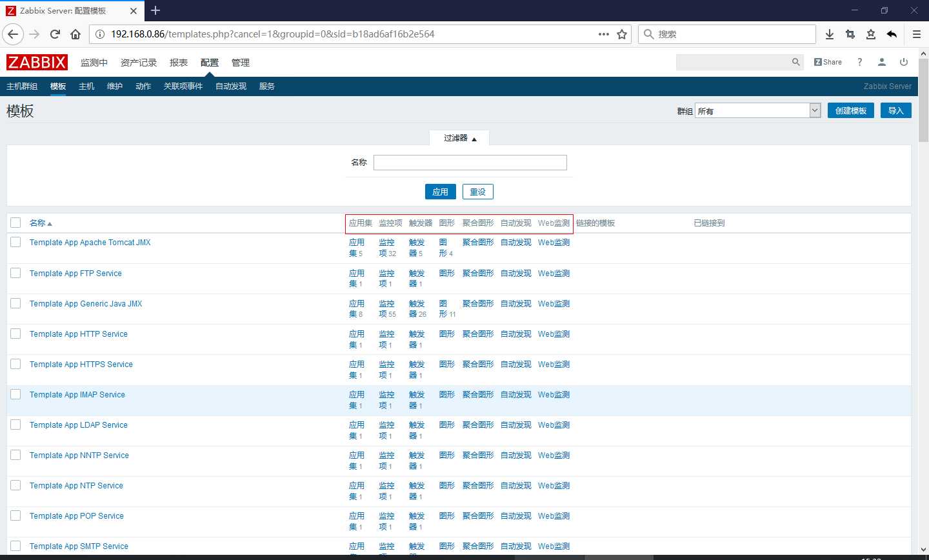
Task: Open Template App NTP Service link
Action: point(76,486)
